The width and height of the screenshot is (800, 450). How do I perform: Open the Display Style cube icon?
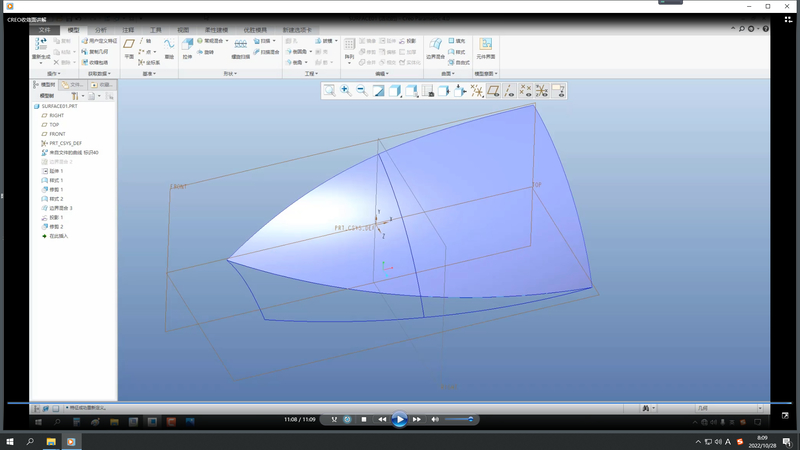[x=394, y=91]
